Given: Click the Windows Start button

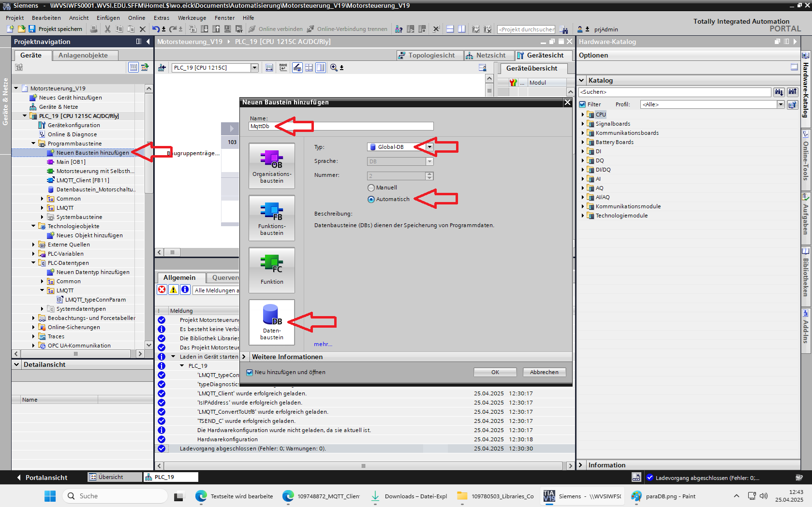Looking at the screenshot, I should click(50, 496).
